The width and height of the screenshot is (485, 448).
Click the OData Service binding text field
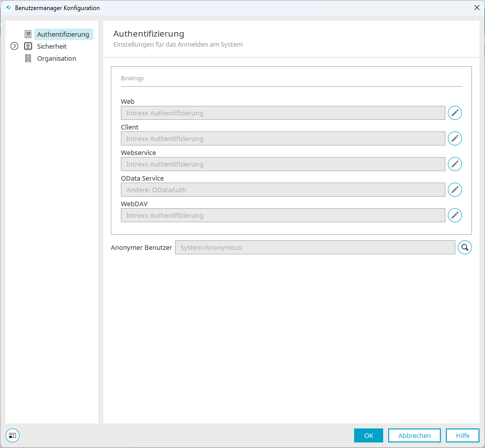pos(283,190)
